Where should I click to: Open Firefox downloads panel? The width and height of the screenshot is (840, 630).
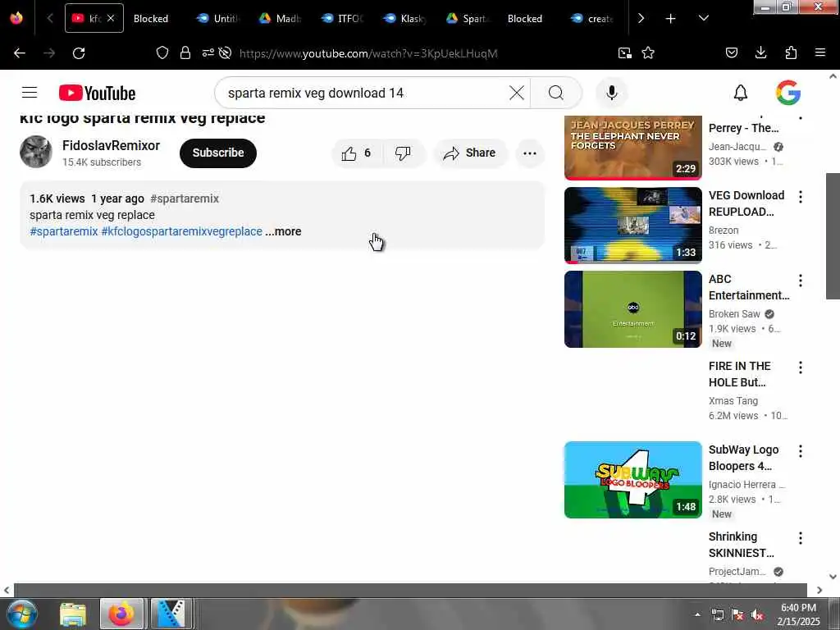[x=760, y=52]
